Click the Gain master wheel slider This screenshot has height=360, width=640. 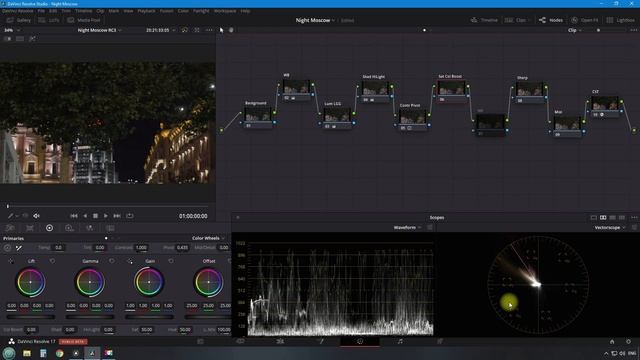pos(149,316)
